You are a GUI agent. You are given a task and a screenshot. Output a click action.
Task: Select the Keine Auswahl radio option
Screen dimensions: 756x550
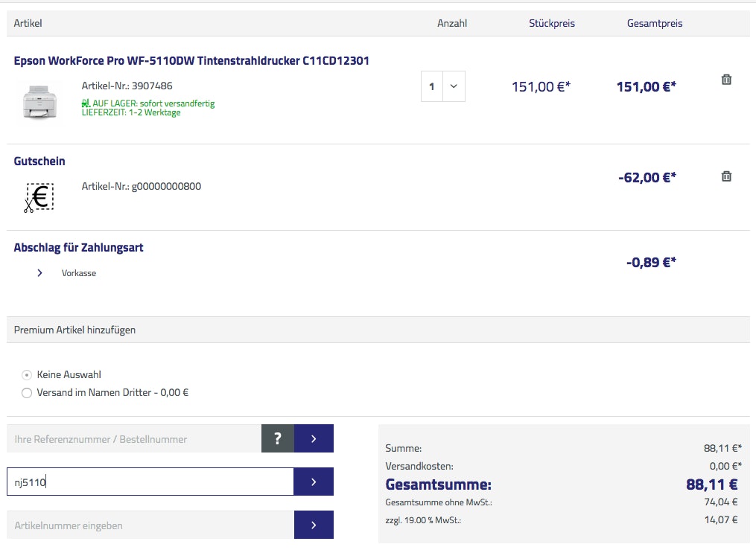coord(28,375)
